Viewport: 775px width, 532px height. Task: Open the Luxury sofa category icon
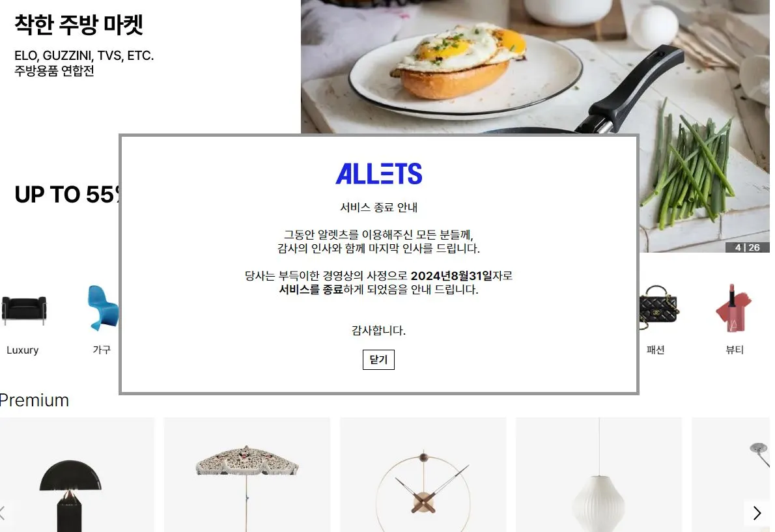(x=23, y=310)
